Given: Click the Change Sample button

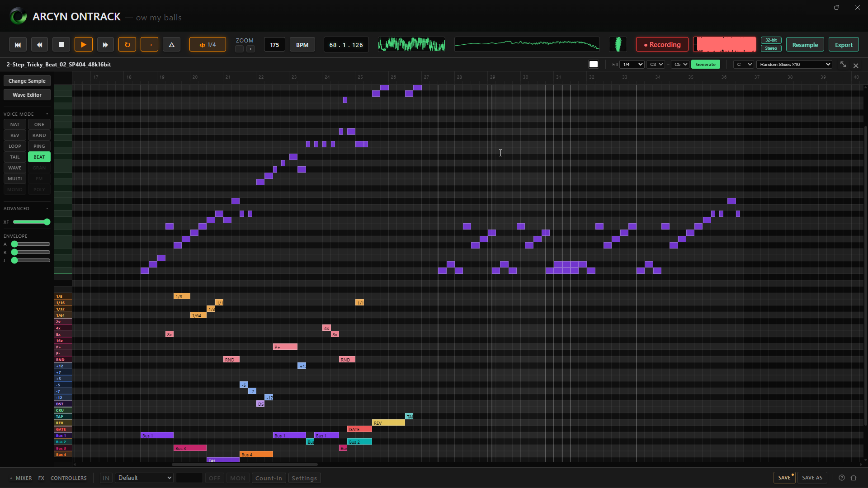Looking at the screenshot, I should point(27,81).
